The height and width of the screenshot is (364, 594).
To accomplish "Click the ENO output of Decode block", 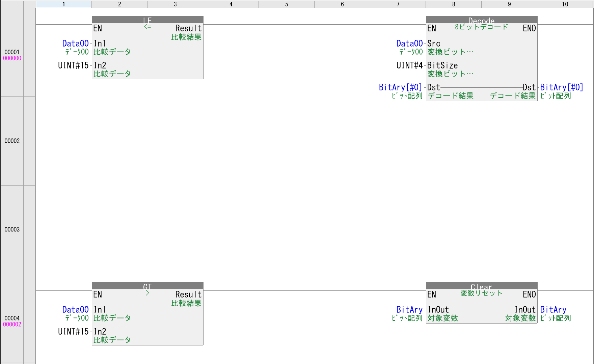I will [x=529, y=28].
